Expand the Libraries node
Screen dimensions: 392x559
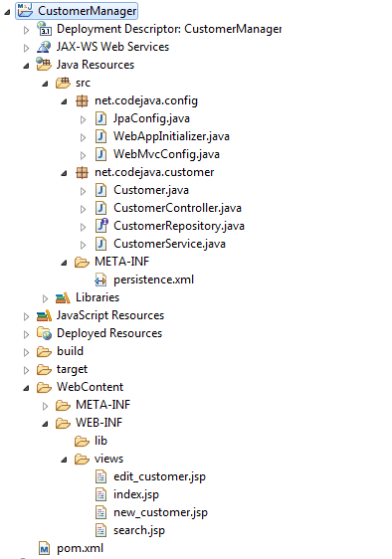click(46, 298)
